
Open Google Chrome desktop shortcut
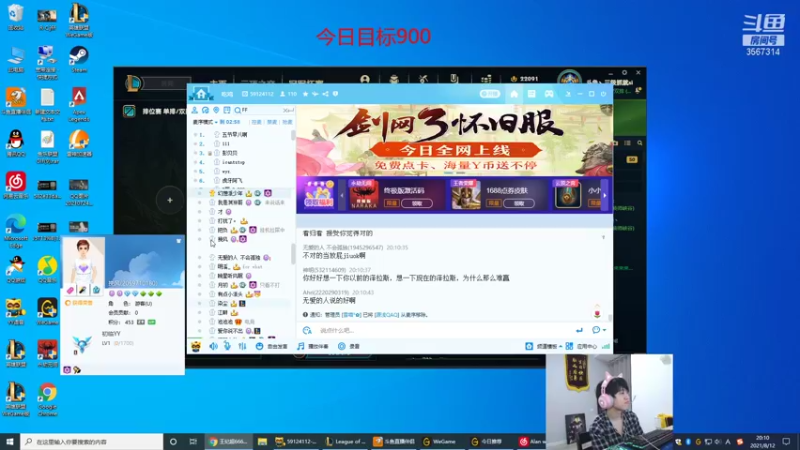click(47, 399)
